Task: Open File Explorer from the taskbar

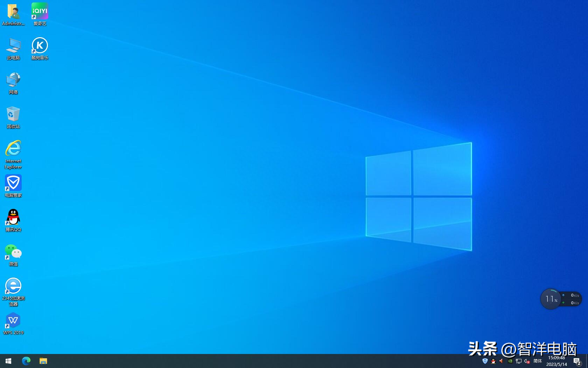Action: pyautogui.click(x=43, y=361)
